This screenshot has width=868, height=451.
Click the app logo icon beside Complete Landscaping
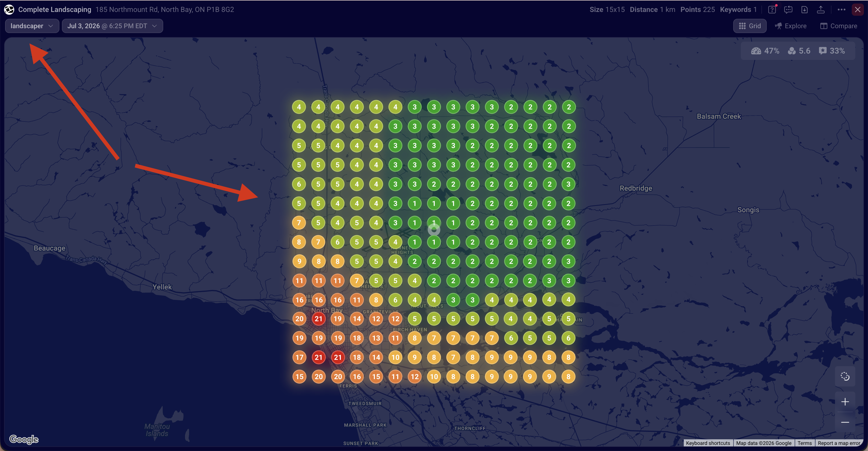click(x=9, y=9)
